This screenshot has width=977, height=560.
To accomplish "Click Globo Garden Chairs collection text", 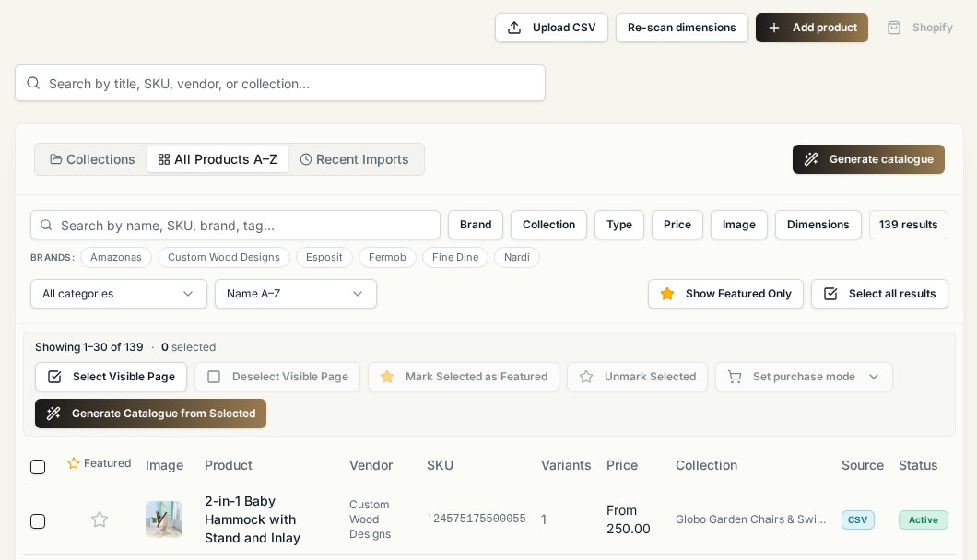I will point(751,519).
